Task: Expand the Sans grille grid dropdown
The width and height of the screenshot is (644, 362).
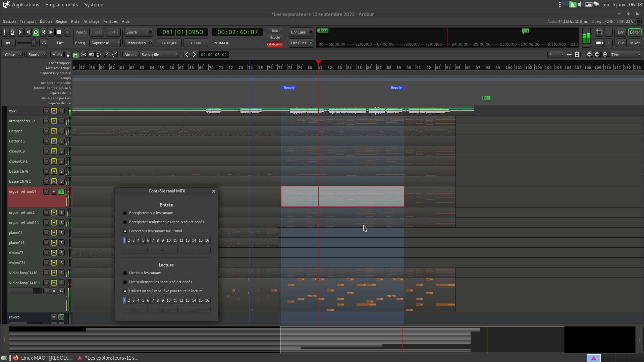Action: [159, 55]
